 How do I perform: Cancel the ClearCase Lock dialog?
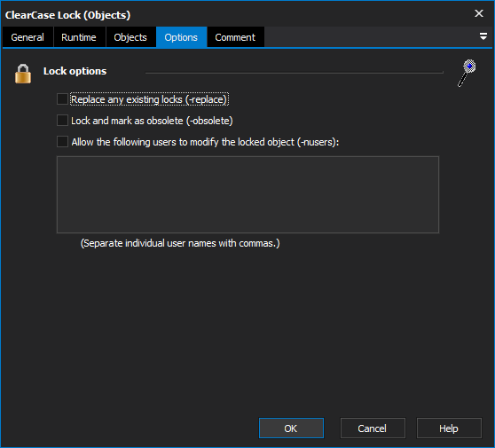coord(373,428)
